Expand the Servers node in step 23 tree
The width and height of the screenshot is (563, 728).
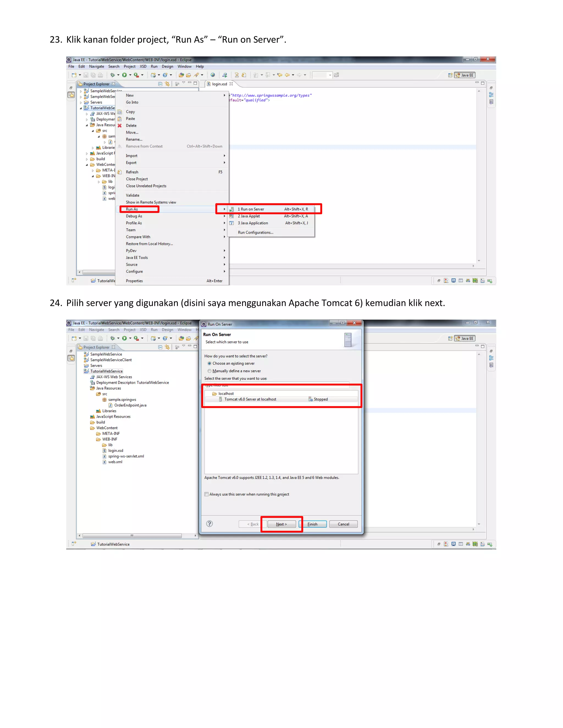pos(81,103)
